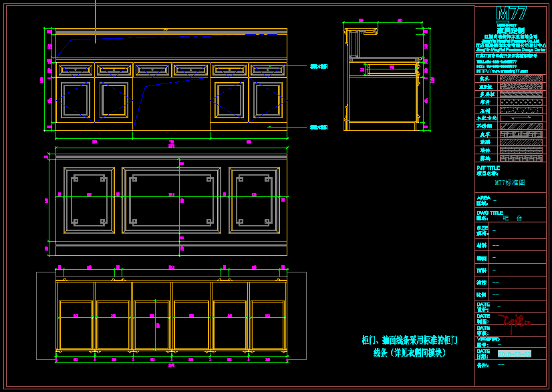Select the "DWG TITLE" label
Image resolution: width=552 pixels, height=392 pixels.
click(x=490, y=213)
